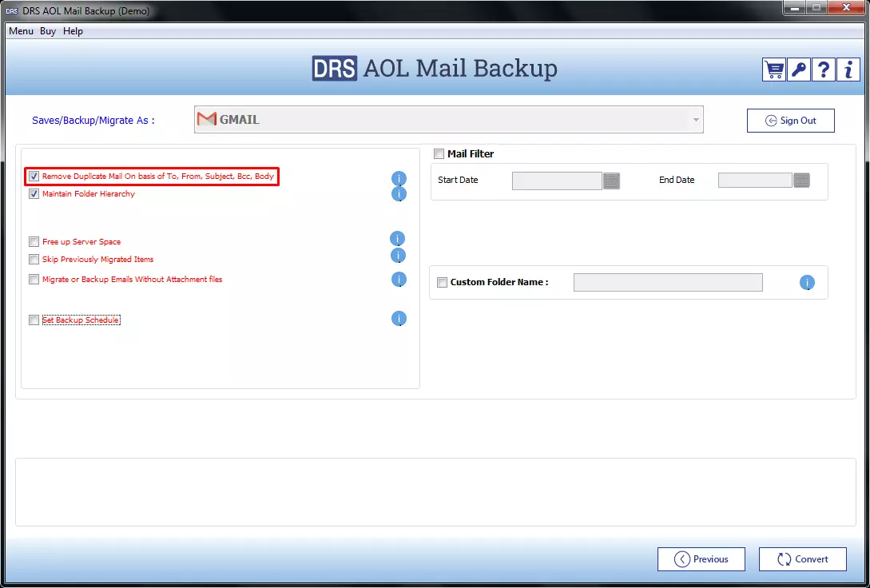Click the Custom Folder Name text field

(668, 283)
